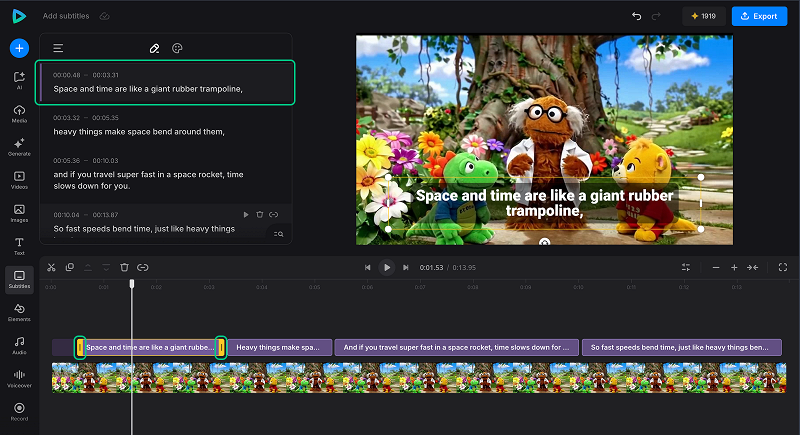The height and width of the screenshot is (435, 800).
Task: Select subtitle 'heavy things make space bend around them'
Action: tap(165, 125)
